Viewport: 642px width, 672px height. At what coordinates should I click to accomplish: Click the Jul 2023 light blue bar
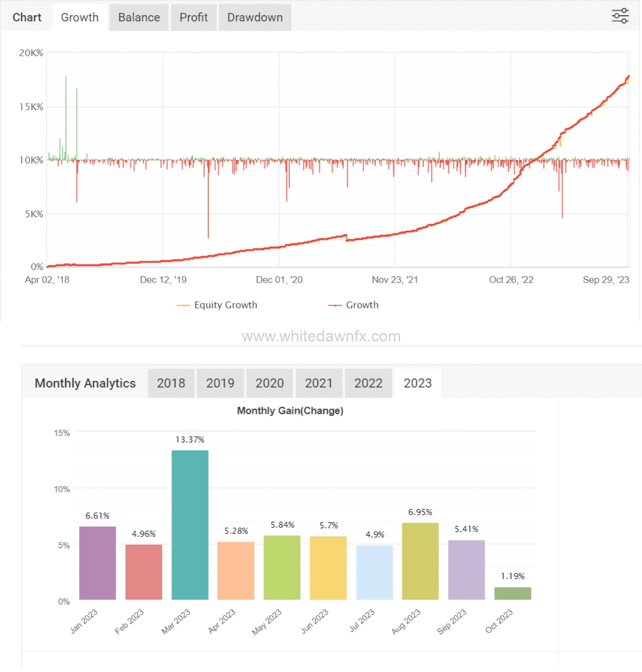click(x=374, y=572)
